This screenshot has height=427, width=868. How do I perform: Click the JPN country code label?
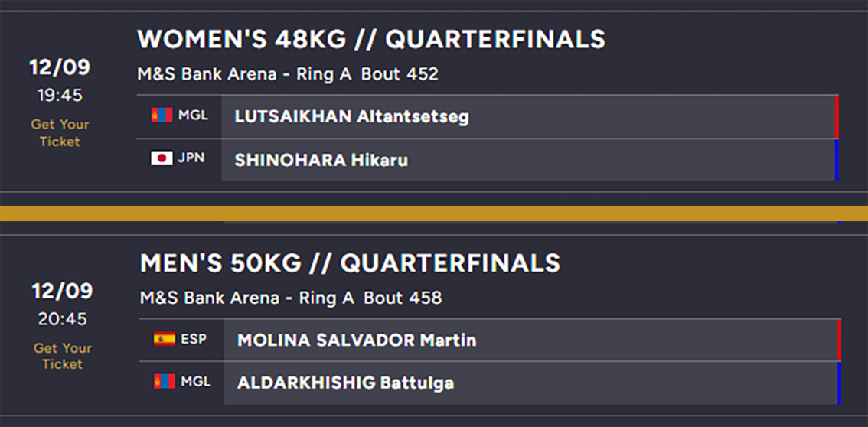coord(191,158)
